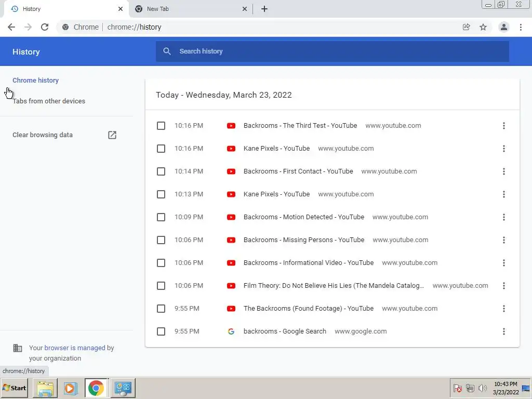The width and height of the screenshot is (532, 399).
Task: Open actions menu for 10:16 PM Kane Pixels
Action: coord(504,149)
